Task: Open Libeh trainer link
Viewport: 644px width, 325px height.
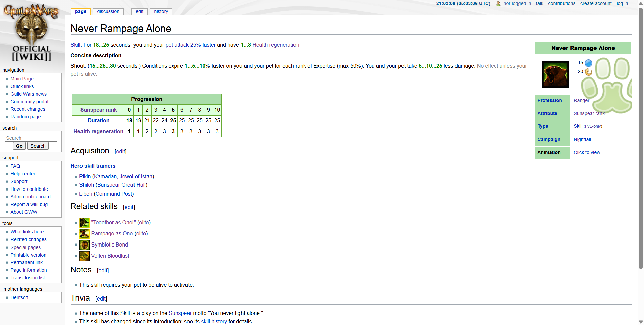Action: pyautogui.click(x=86, y=194)
